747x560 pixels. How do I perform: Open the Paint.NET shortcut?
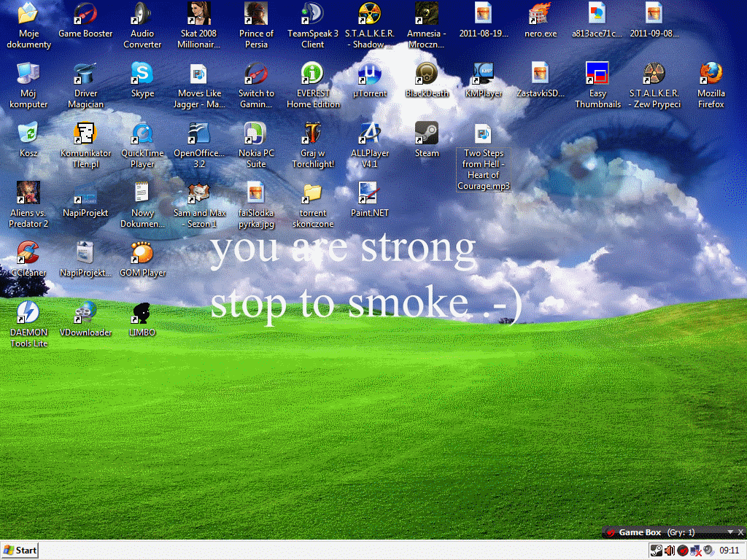(x=370, y=193)
